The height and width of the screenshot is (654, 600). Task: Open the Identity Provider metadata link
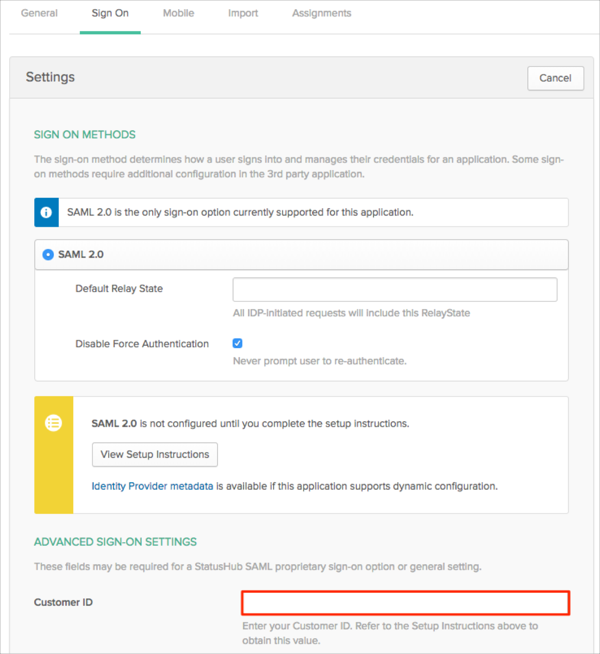[152, 486]
